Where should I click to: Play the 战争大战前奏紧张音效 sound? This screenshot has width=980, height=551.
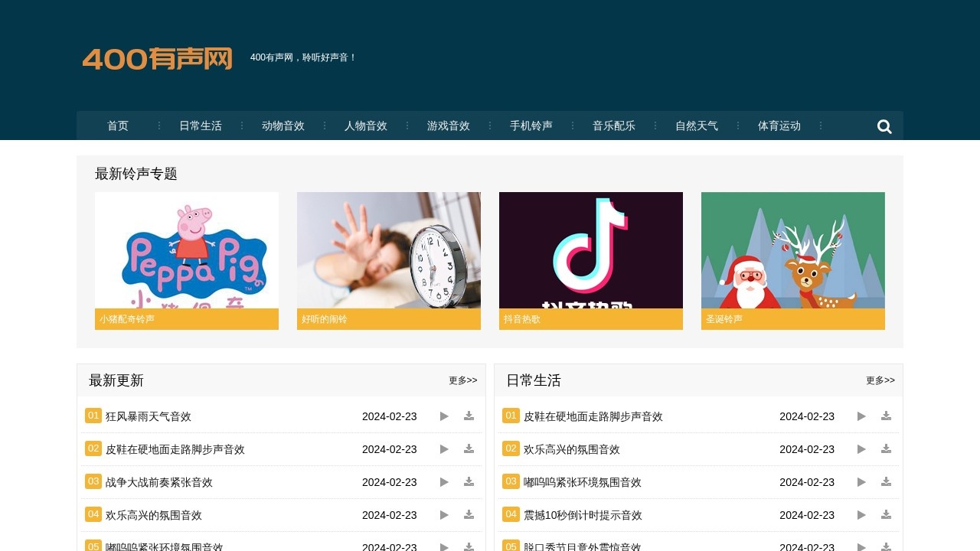(x=444, y=482)
